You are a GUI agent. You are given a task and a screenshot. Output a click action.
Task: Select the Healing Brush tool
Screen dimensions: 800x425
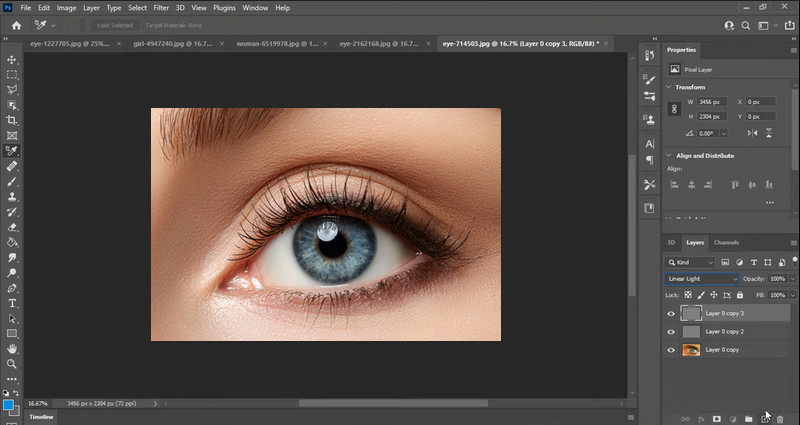pyautogui.click(x=12, y=166)
